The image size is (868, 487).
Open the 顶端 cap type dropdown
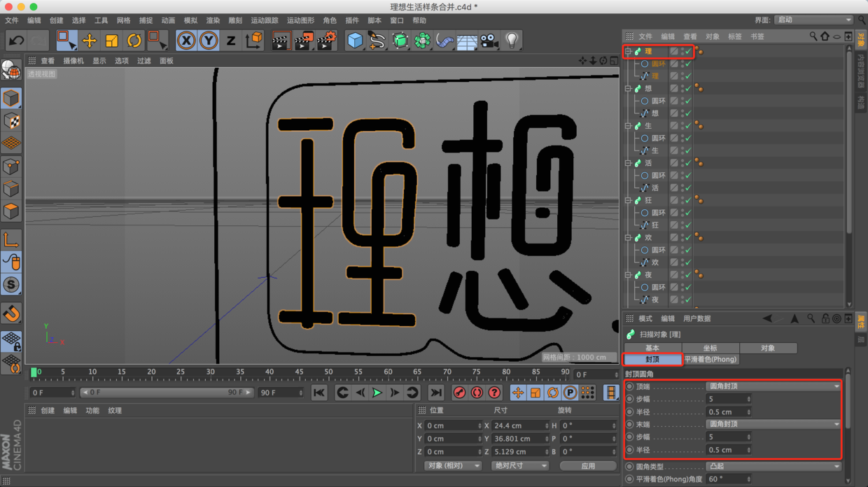(x=773, y=386)
